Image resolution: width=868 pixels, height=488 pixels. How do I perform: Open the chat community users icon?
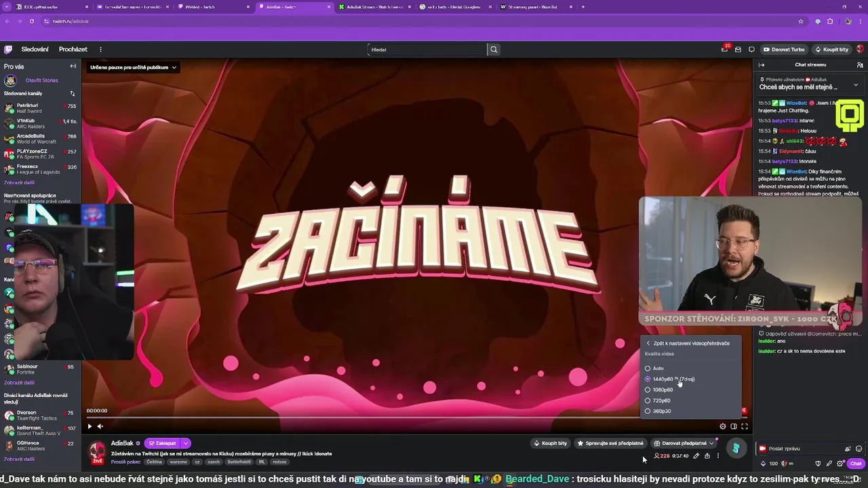(x=860, y=65)
